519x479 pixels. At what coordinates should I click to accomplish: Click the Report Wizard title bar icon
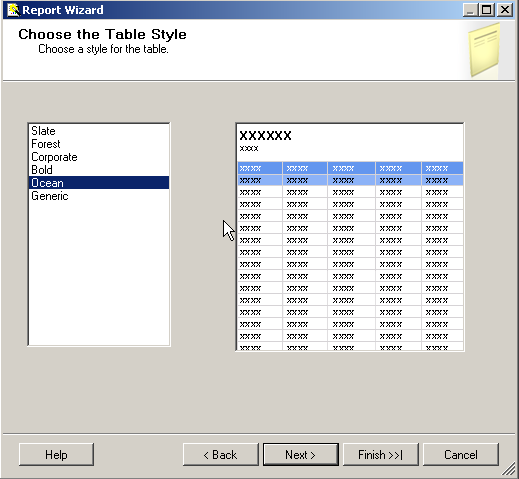pos(13,10)
